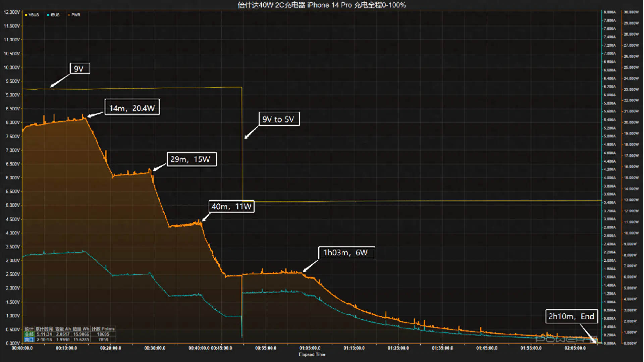
Task: Click the yellow VBUS color marker
Action: point(26,15)
